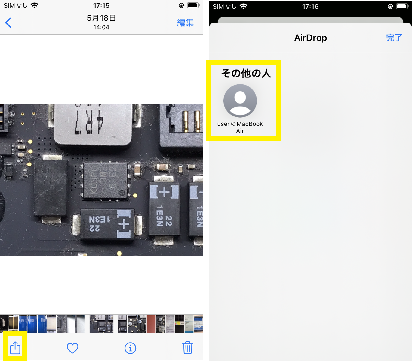This screenshot has height=362, width=413.
Task: Tap the MacBook Air device name label
Action: click(x=240, y=127)
